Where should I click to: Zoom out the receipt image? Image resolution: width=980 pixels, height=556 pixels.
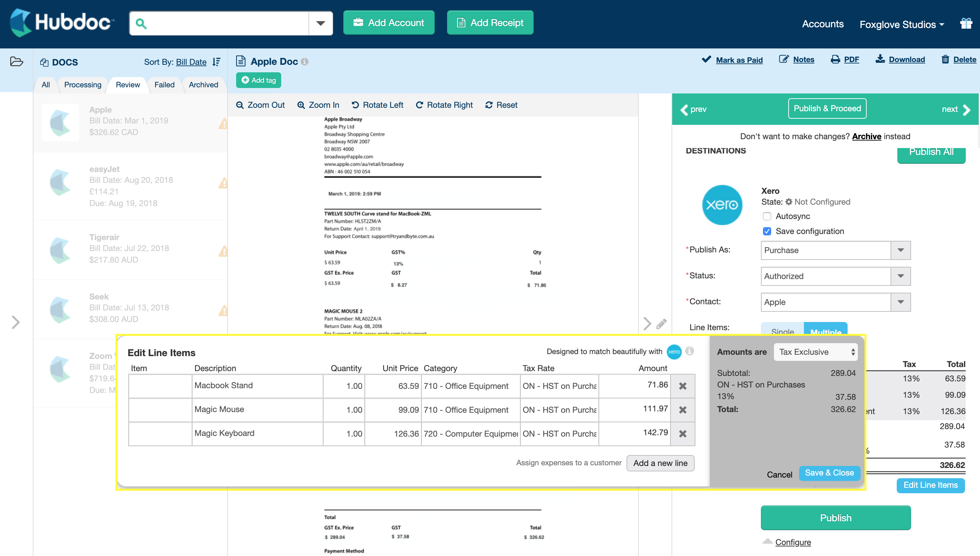pos(260,105)
